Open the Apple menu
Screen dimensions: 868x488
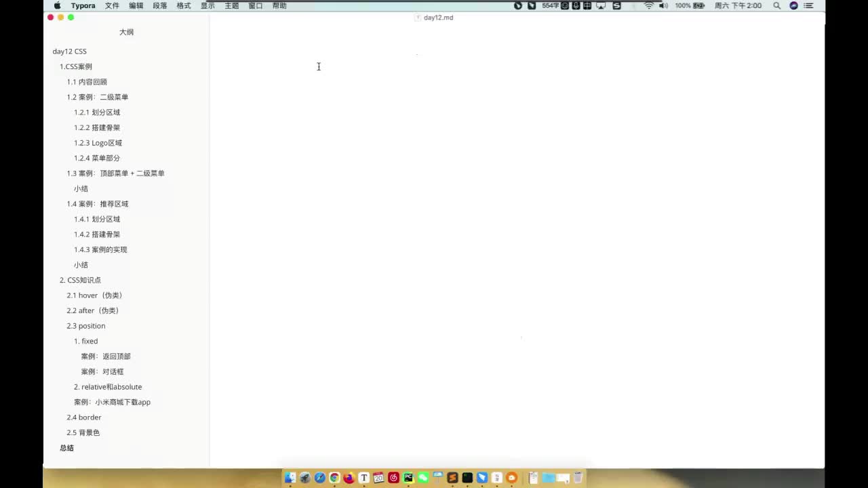[57, 5]
